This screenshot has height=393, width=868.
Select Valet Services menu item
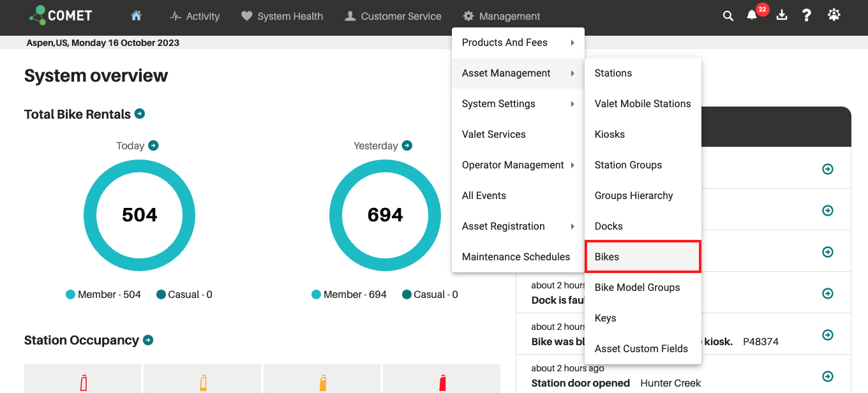[x=518, y=135]
